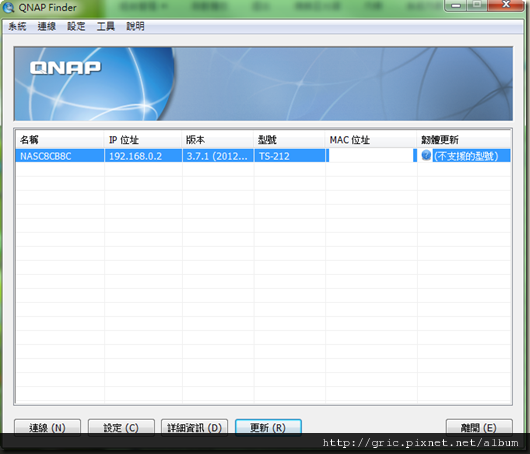Screen dimensions: 530x454
Task: Click the QNAP Finder title bar icon
Action: (x=8, y=7)
